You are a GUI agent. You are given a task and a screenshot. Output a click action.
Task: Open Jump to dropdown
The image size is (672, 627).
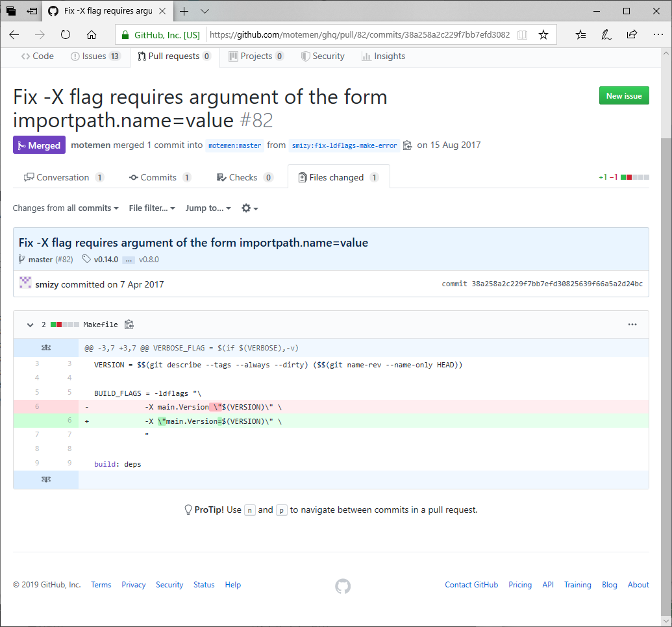click(x=208, y=208)
